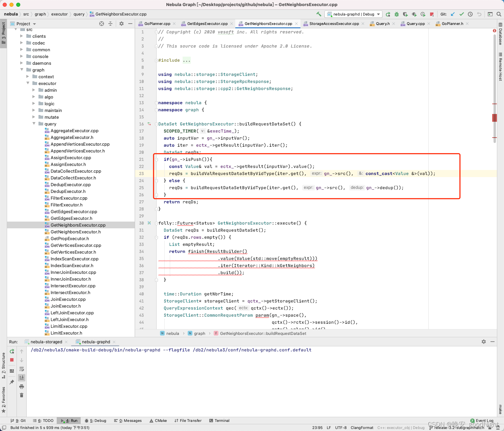Viewport: 504px width, 431px height.
Task: Open the Run Anything toolbar icon
Action: click(x=490, y=14)
